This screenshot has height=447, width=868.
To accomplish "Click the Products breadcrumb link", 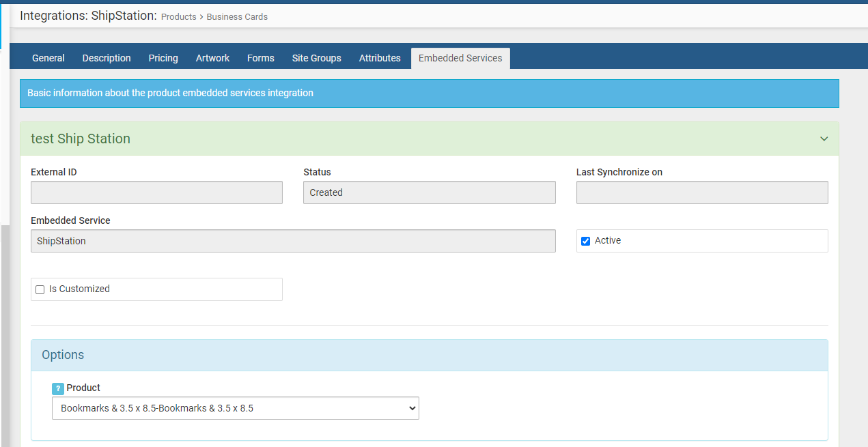I will [x=179, y=16].
